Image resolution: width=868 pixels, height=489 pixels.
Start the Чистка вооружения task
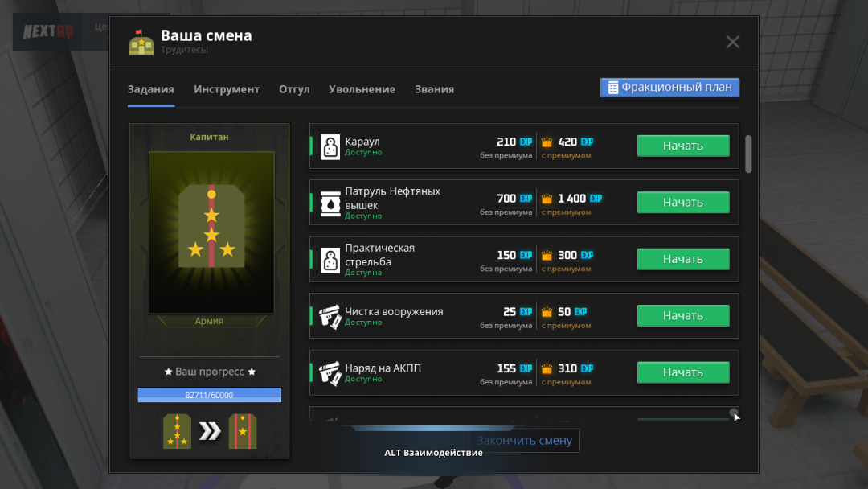tap(683, 315)
